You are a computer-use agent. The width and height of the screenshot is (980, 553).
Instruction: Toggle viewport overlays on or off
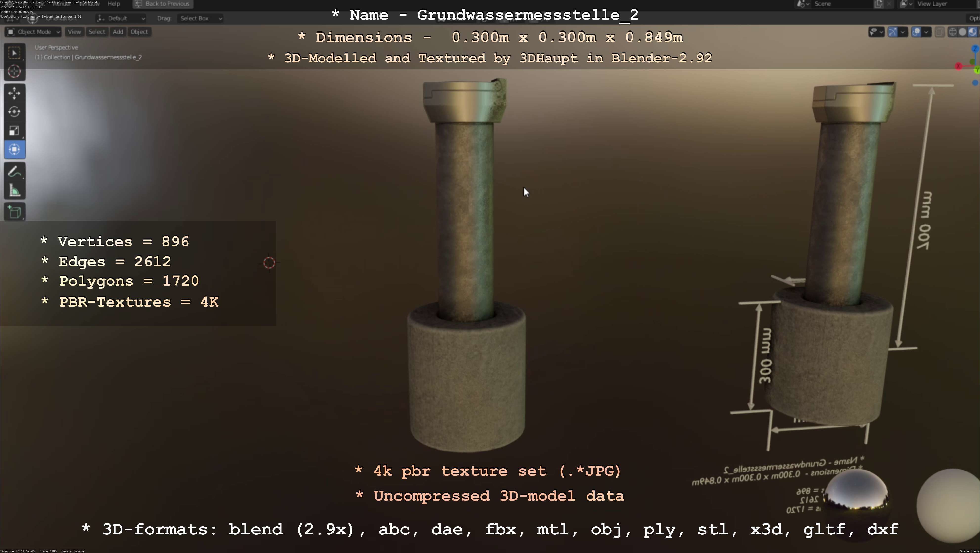[916, 32]
